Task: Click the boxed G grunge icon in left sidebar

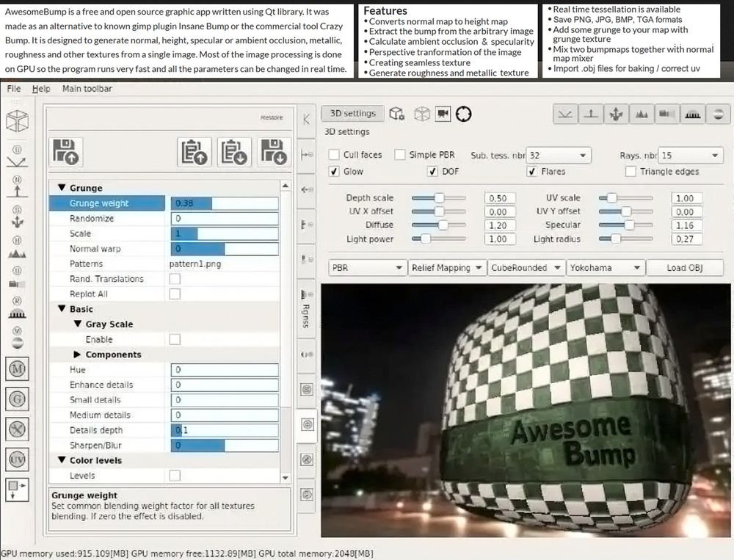Action: coord(18,399)
